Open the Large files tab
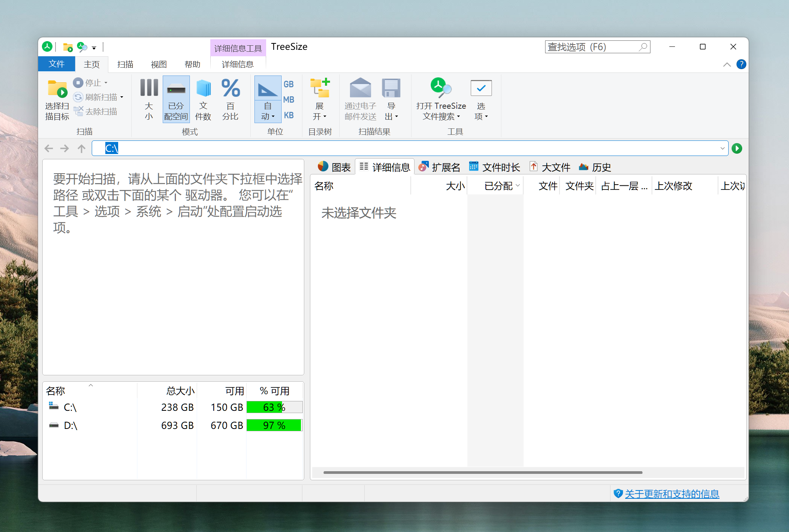Image resolution: width=789 pixels, height=532 pixels. pos(550,167)
